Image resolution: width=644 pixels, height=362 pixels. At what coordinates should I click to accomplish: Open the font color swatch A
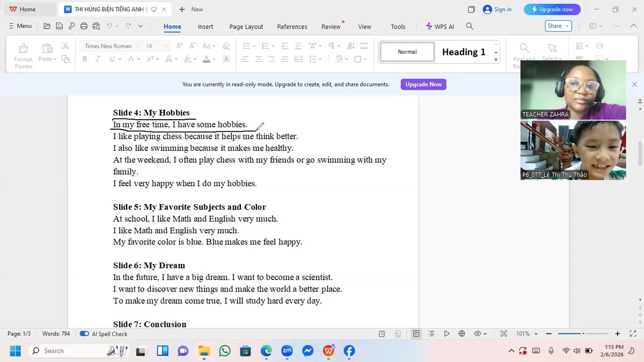206,59
